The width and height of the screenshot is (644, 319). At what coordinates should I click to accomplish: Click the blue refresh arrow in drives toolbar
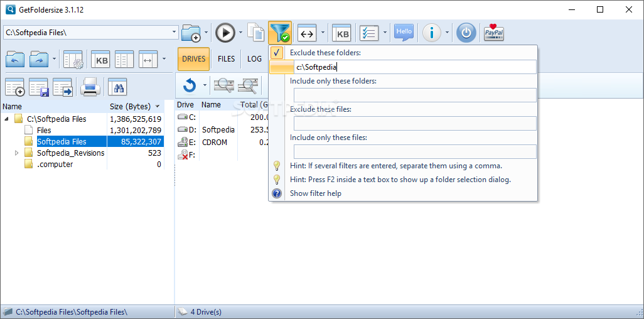pos(190,85)
